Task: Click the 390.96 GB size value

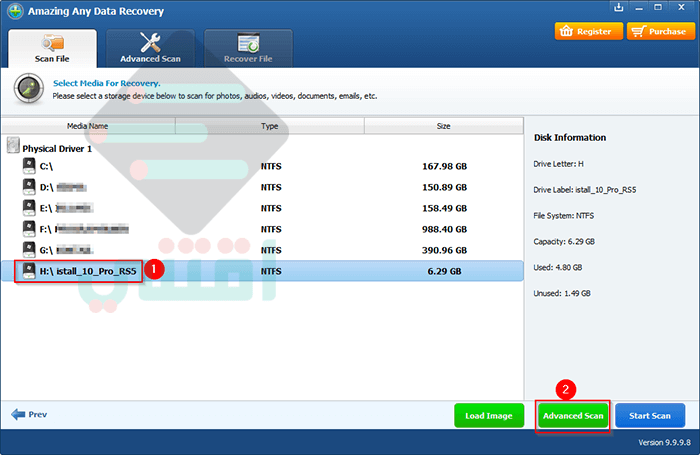Action: tap(445, 250)
